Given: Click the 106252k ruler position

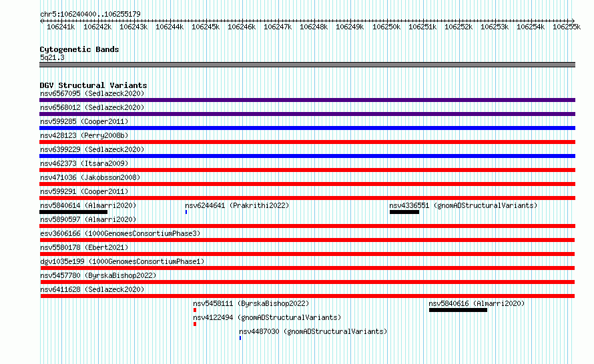Looking at the screenshot, I should click(x=459, y=27).
